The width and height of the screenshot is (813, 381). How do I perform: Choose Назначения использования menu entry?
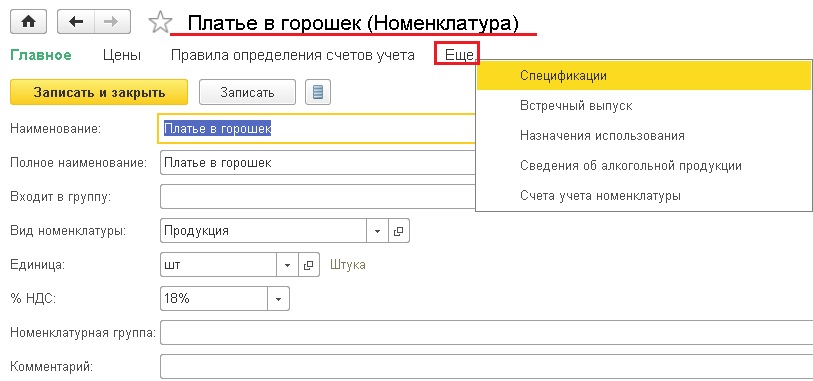coord(644,136)
